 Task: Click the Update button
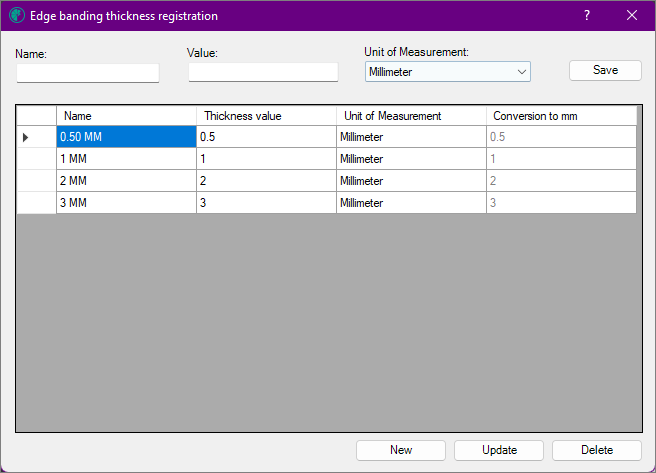tap(499, 450)
